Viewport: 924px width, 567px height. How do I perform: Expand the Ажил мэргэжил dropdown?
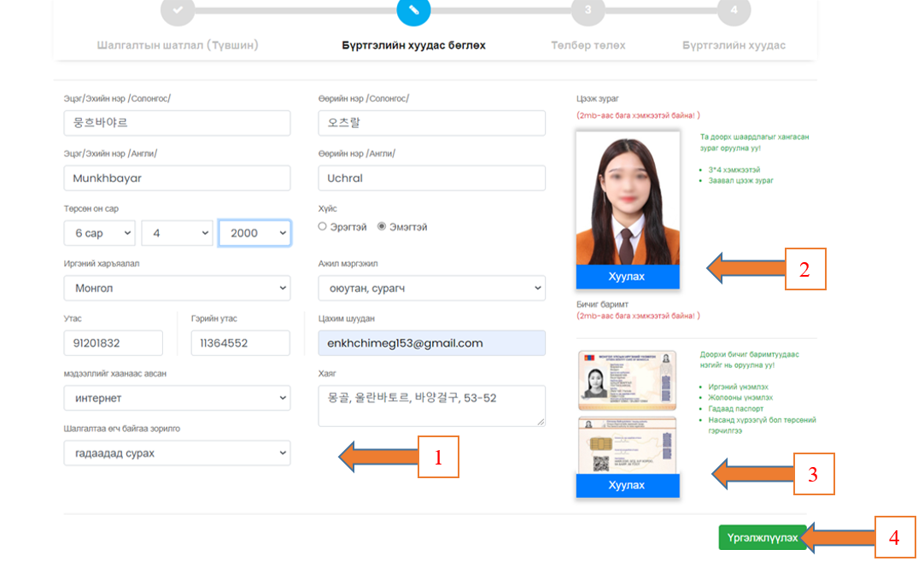pyautogui.click(x=431, y=289)
